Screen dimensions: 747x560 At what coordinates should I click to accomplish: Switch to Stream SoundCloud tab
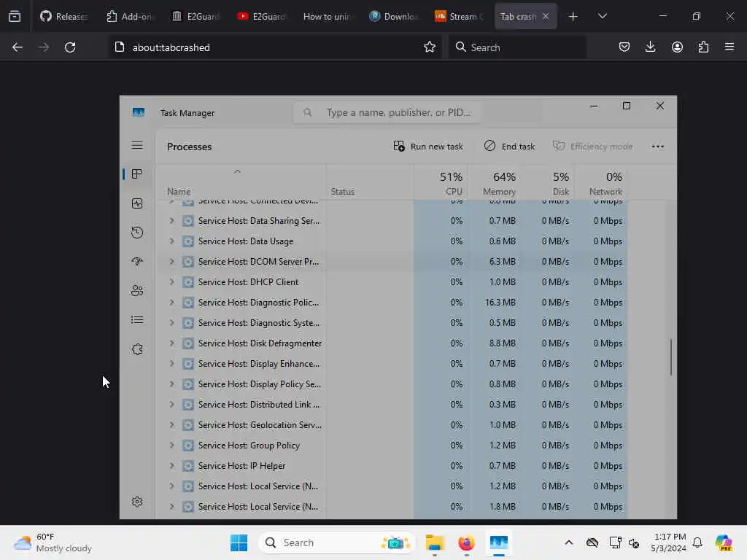tap(458, 17)
